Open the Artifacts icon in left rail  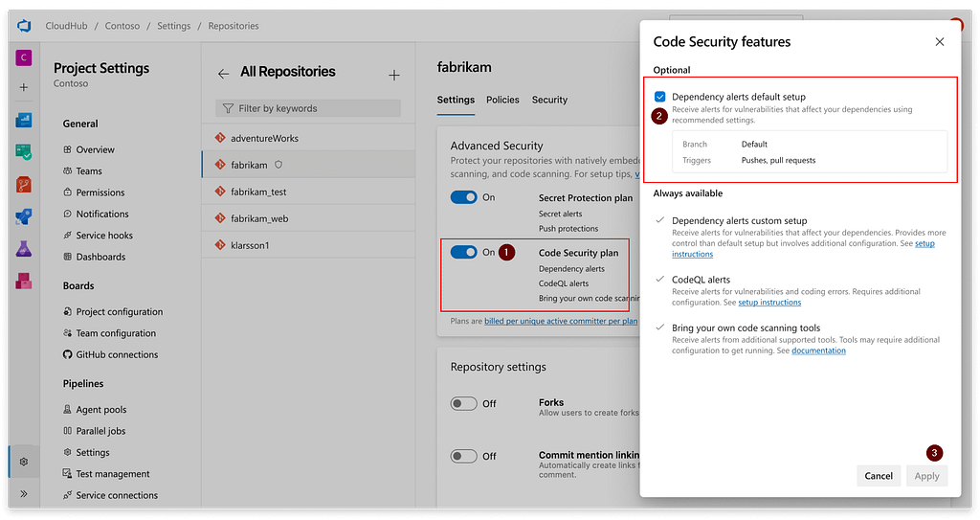pyautogui.click(x=24, y=281)
